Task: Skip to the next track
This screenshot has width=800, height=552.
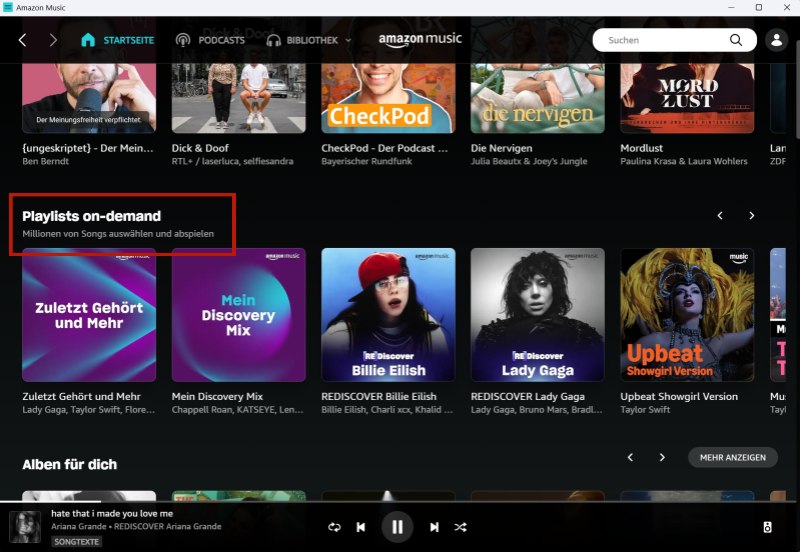Action: tap(434, 527)
